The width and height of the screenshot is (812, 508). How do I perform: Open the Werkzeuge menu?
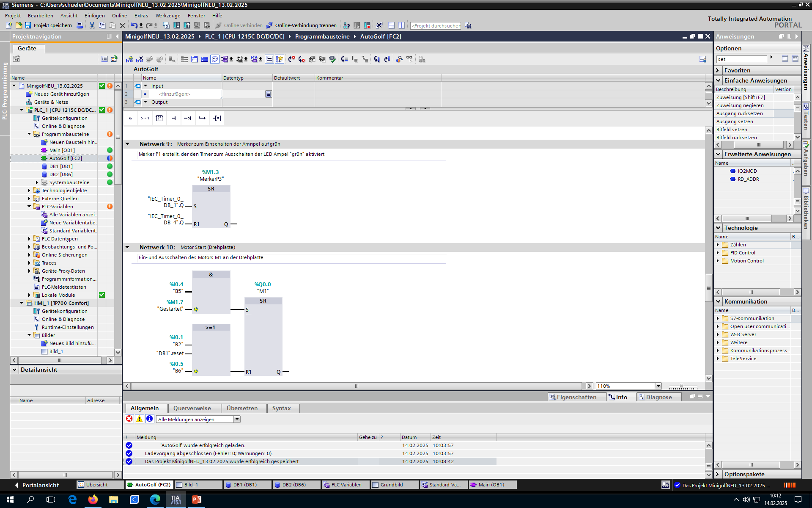click(x=167, y=16)
